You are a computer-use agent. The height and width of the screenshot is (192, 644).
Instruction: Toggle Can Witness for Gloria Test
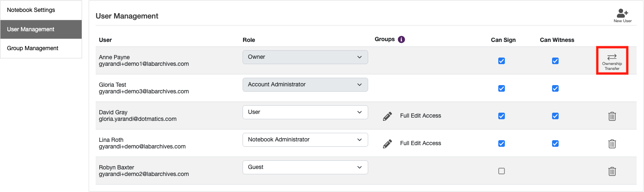pos(555,88)
